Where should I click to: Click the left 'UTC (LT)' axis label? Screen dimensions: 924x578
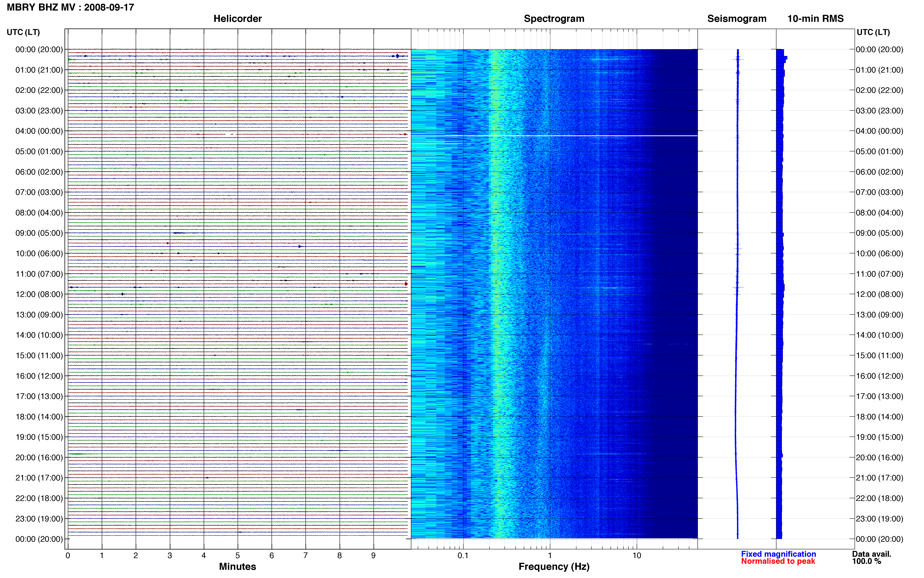click(23, 32)
